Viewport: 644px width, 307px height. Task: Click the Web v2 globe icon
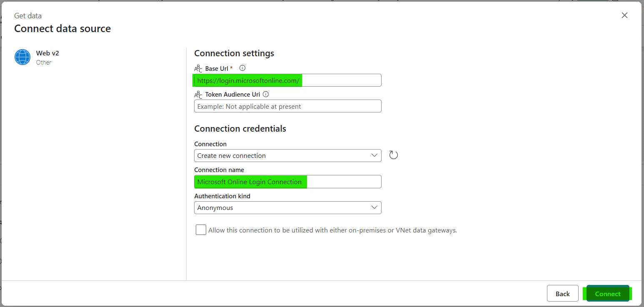[22, 57]
